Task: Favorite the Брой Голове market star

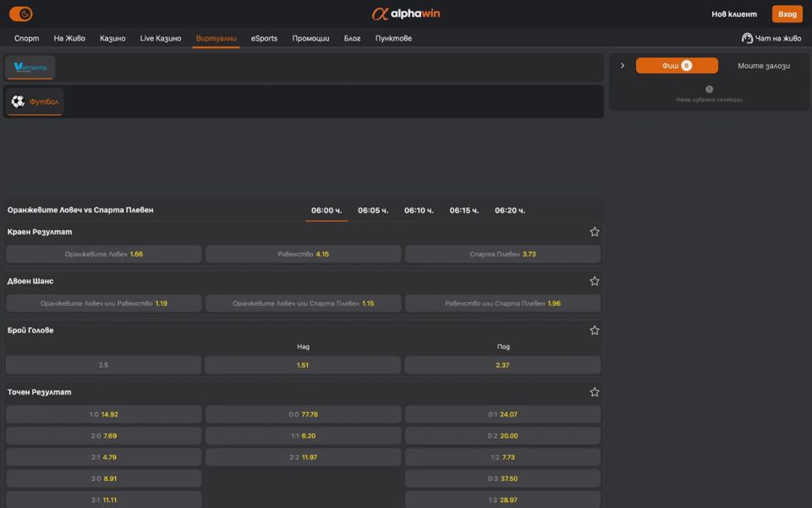Action: tap(595, 330)
